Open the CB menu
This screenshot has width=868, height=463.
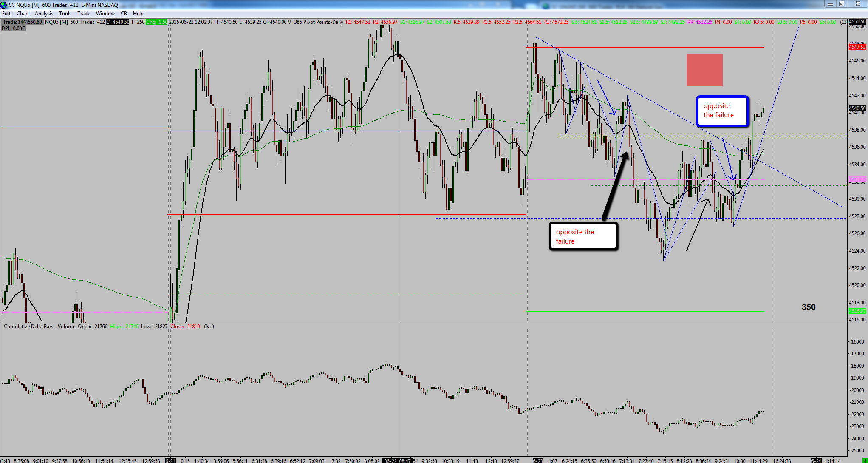tap(124, 14)
